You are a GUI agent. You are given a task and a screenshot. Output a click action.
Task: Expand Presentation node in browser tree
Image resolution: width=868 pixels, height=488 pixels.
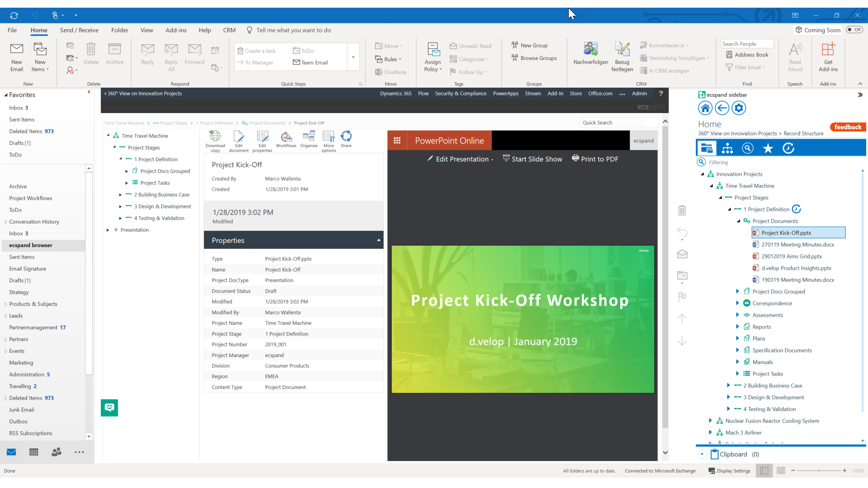[108, 230]
